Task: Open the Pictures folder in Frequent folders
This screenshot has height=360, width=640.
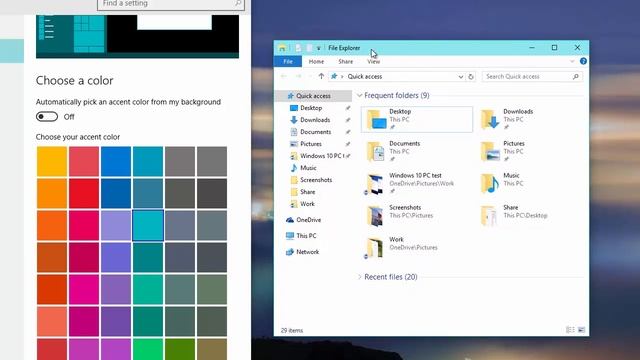Action: (530, 151)
